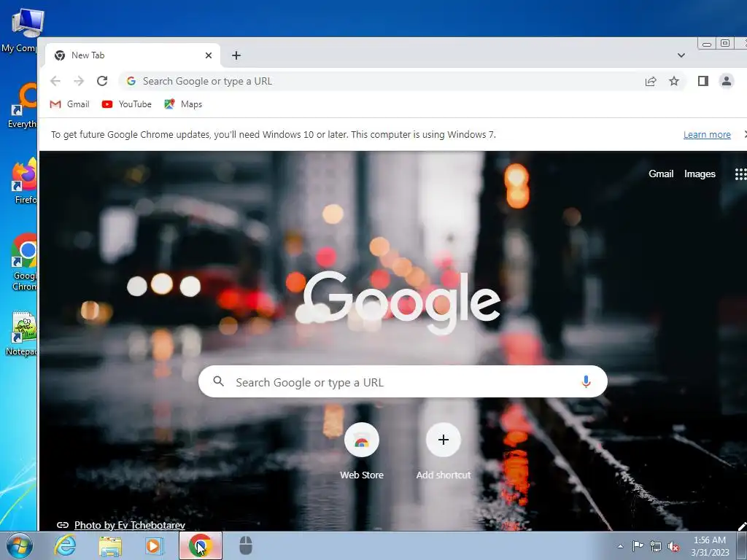Open Windows Explorer folder in taskbar
Viewport: 747px width, 560px height.
[110, 546]
